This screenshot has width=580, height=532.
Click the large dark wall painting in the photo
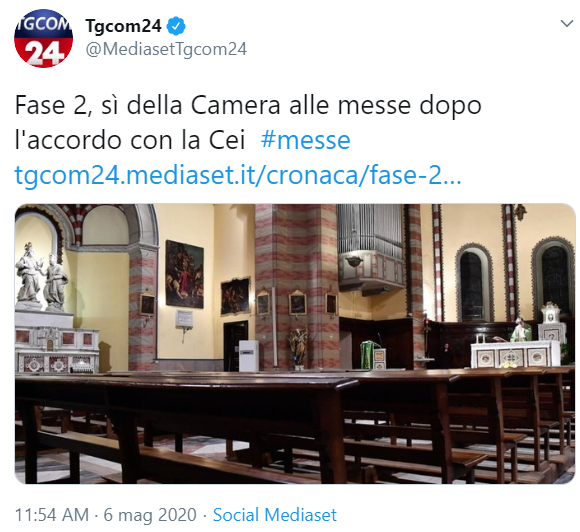(184, 274)
